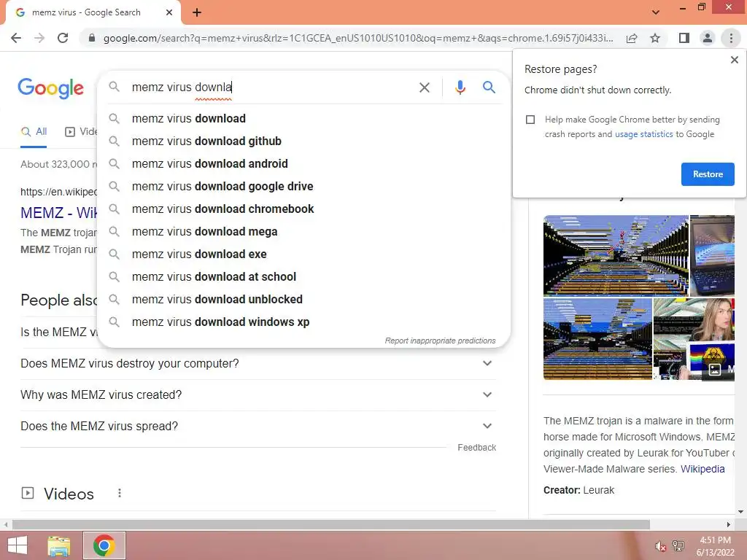Close the Restore pages popup
The height and width of the screenshot is (560, 747).
(734, 60)
